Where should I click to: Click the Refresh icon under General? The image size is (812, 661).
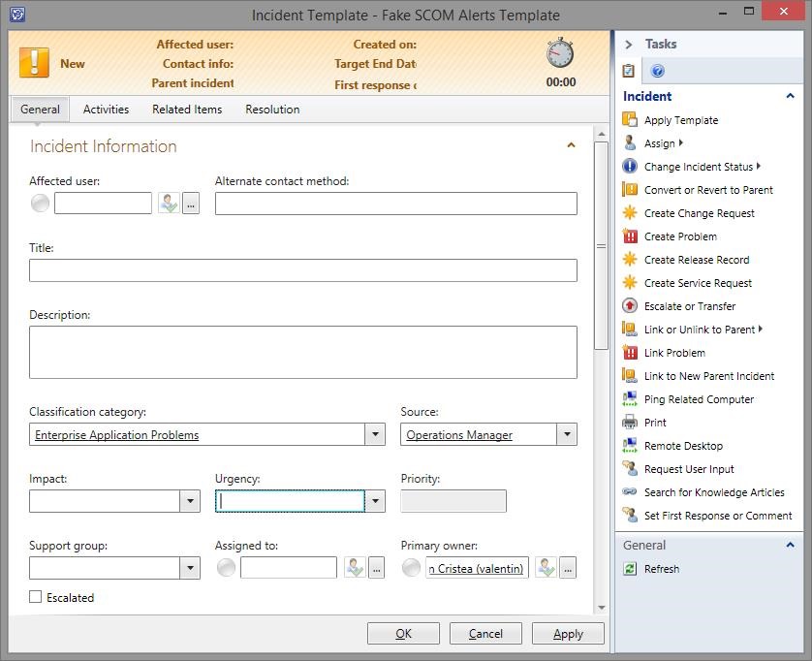[630, 569]
